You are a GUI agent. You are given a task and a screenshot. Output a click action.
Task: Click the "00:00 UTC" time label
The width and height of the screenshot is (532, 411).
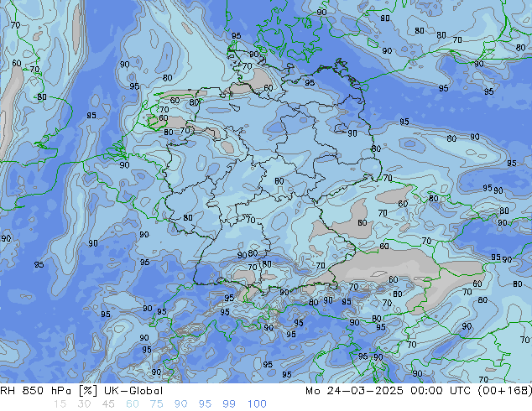[x=441, y=391]
